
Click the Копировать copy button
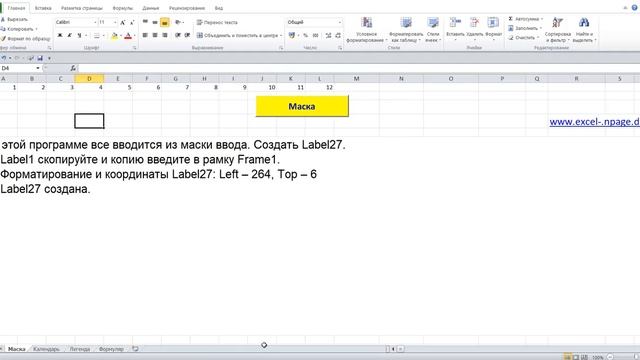click(17, 29)
